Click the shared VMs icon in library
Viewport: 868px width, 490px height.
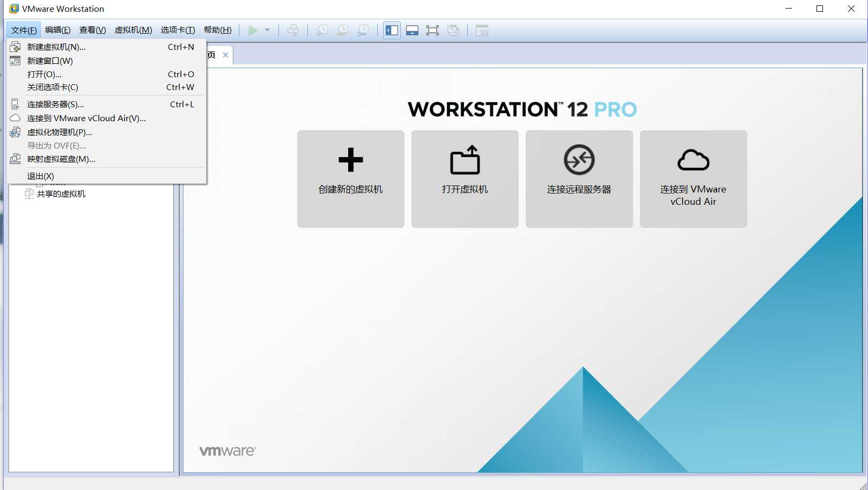tap(30, 194)
